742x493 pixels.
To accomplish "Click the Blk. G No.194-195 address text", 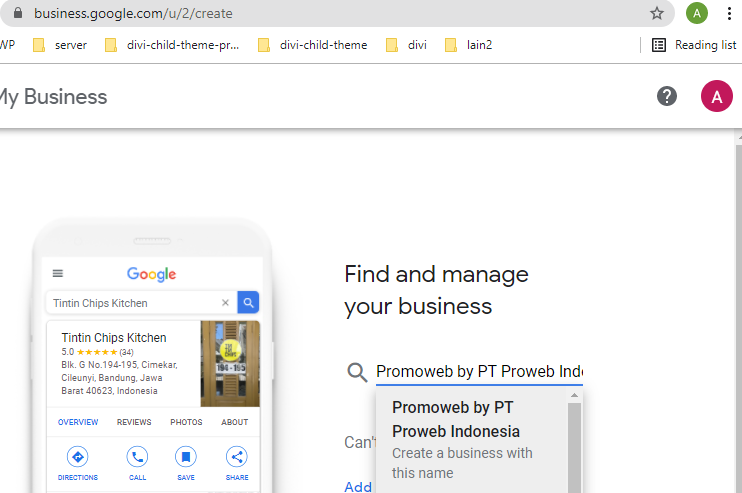I will click(119, 378).
